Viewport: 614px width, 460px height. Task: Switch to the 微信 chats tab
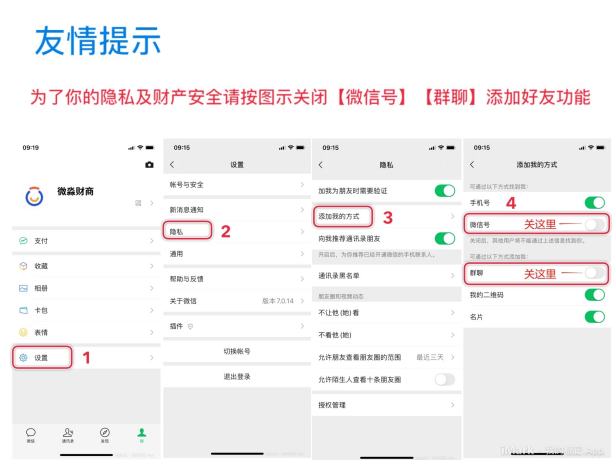click(31, 435)
